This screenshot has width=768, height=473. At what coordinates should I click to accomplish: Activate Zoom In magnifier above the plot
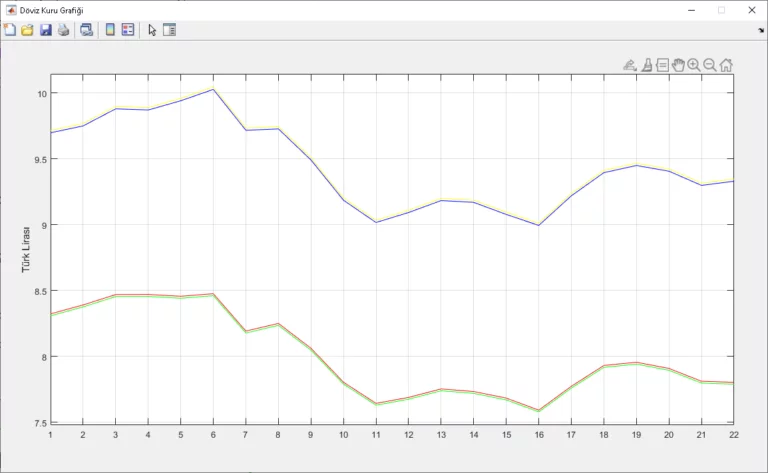(694, 65)
